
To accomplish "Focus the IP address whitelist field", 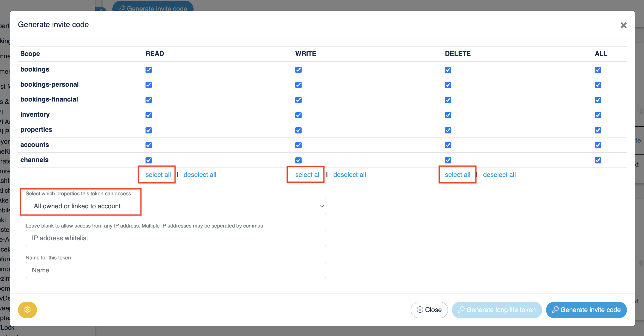I will [176, 238].
